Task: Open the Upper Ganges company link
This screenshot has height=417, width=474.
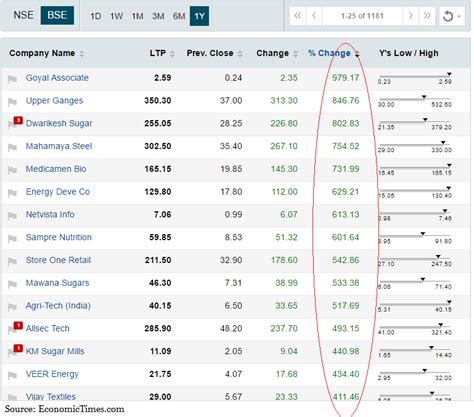Action: point(54,101)
